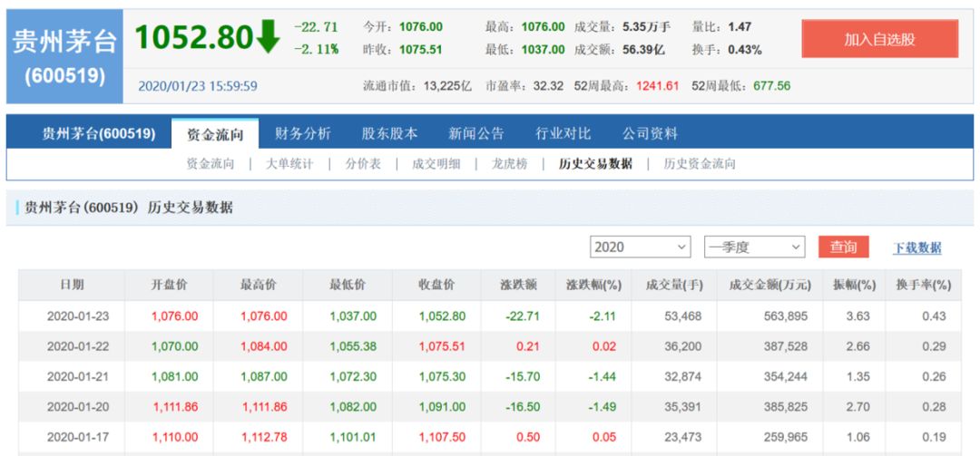Click date cell 2020-01-17
This screenshot has width=980, height=456.
[77, 437]
